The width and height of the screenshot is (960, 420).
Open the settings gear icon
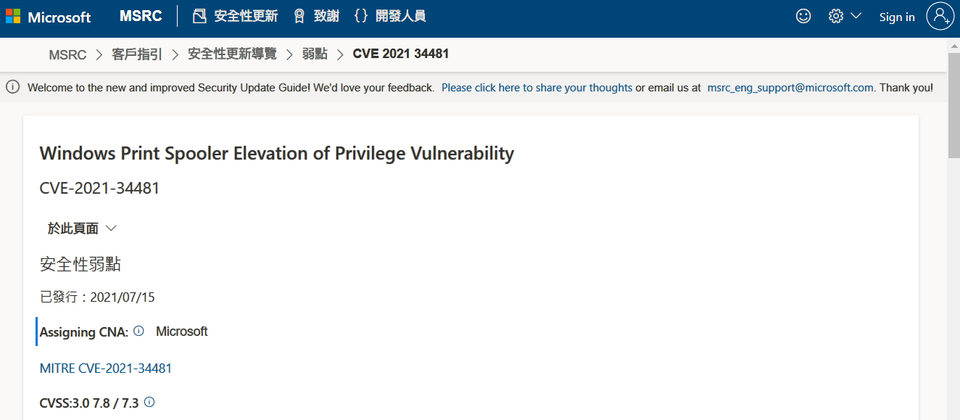836,17
